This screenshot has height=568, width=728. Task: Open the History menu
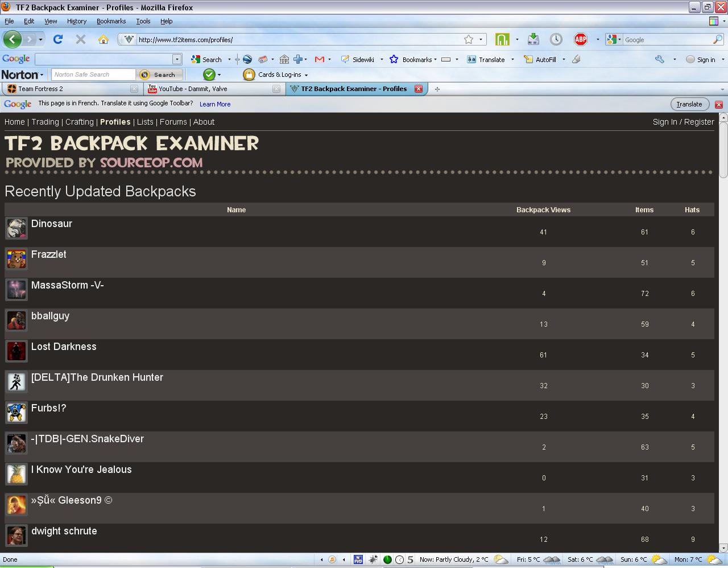click(x=77, y=21)
